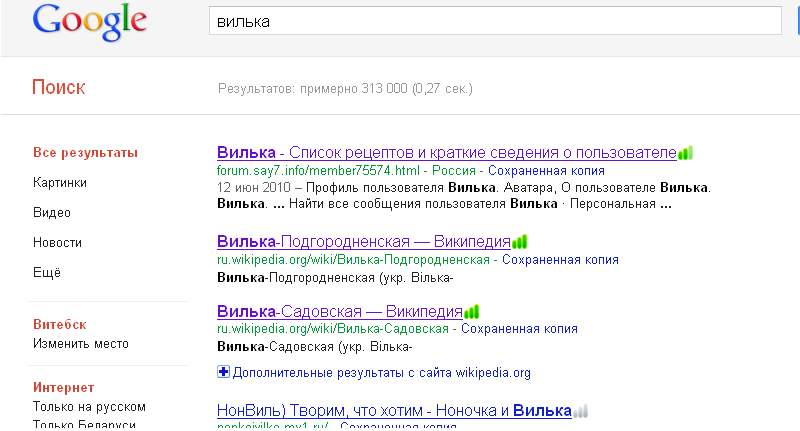Image resolution: width=800 pixels, height=431 pixels.
Task: Open cached copy of the Вилька-Садовская page
Action: [519, 329]
